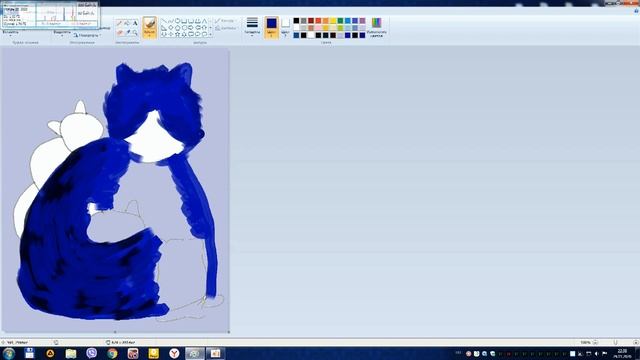Open the Edit colors rainbow button
The height and width of the screenshot is (360, 640).
376,27
